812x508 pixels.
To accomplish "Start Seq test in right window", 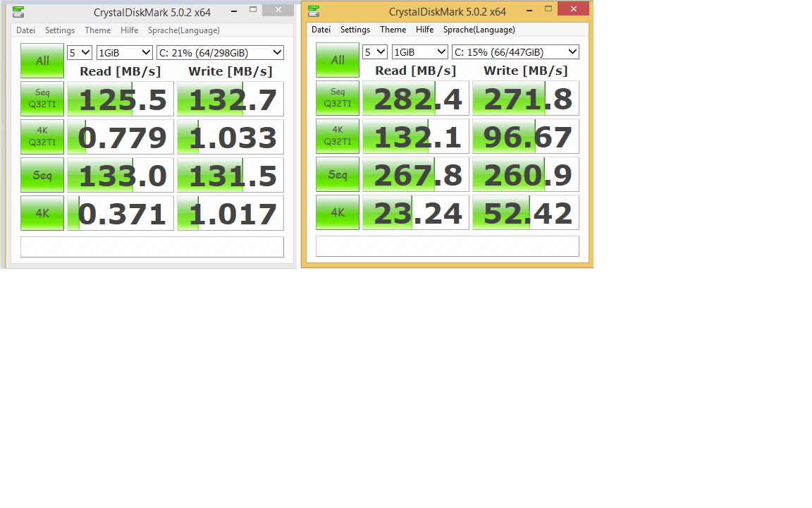I will coord(338,175).
